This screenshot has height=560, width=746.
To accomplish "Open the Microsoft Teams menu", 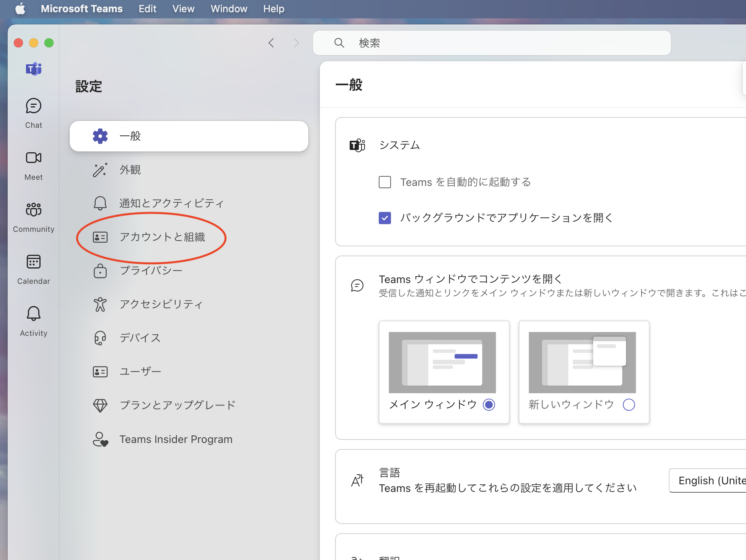I will point(82,8).
